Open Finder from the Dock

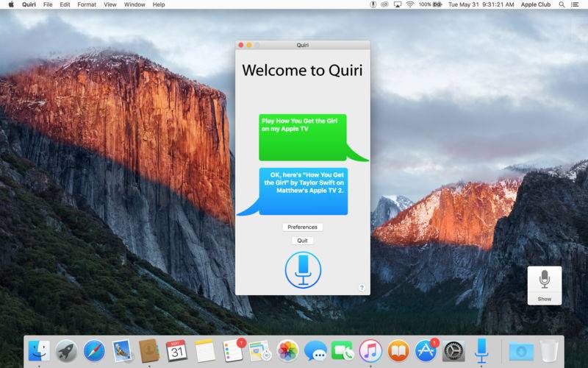pyautogui.click(x=39, y=351)
